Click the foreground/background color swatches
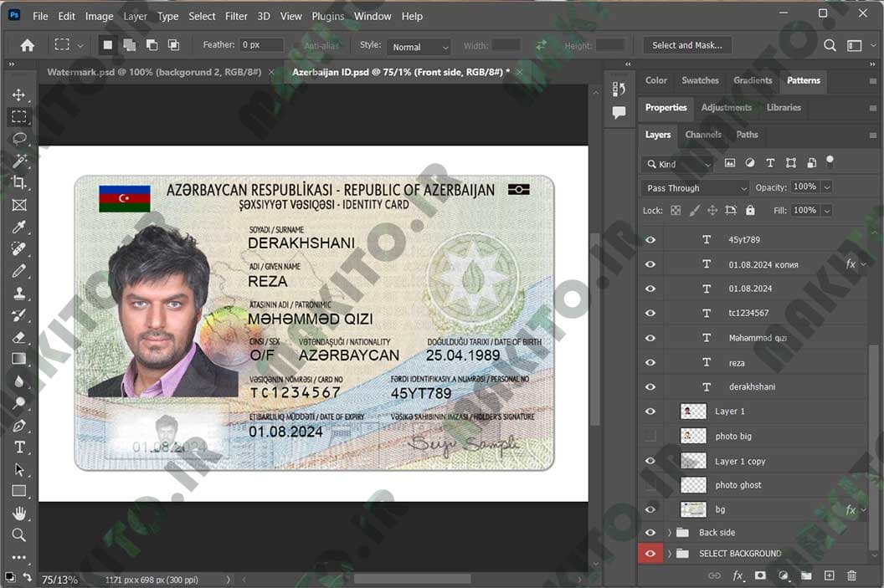This screenshot has height=588, width=884. 10,577
